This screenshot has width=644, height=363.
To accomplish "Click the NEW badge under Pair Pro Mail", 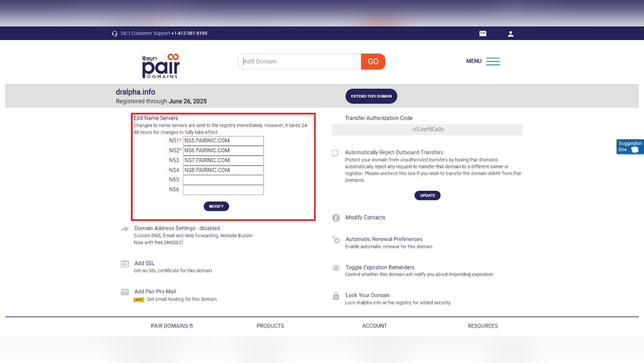I will (138, 299).
